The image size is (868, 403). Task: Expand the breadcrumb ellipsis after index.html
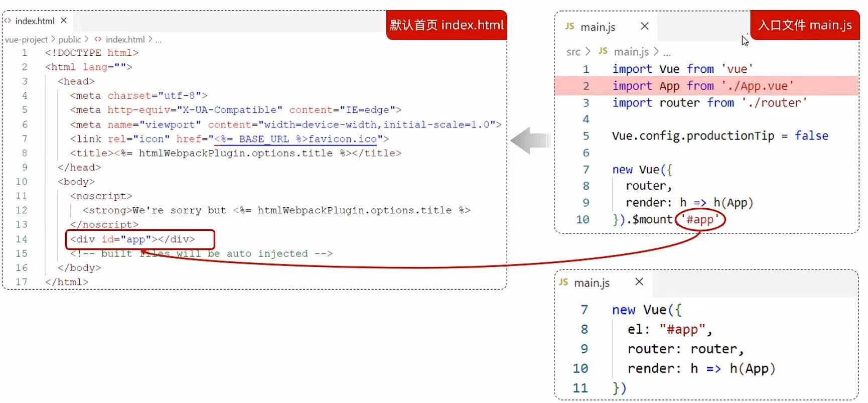[159, 40]
